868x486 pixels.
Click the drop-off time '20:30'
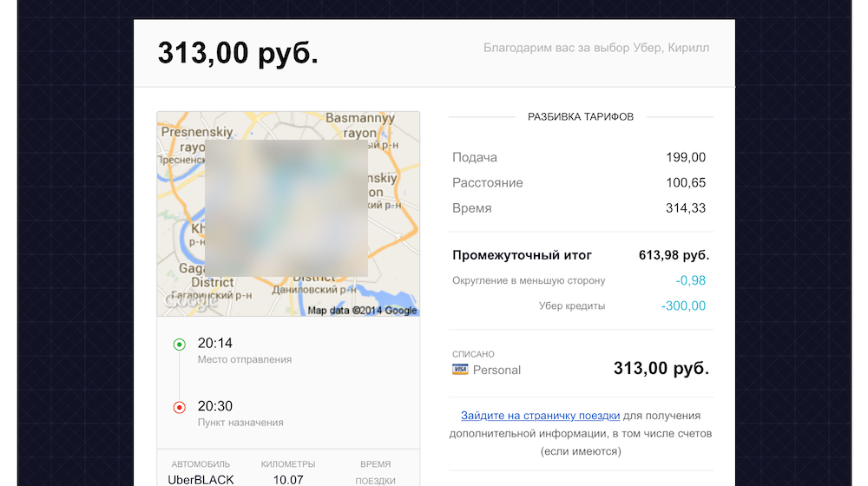point(214,406)
